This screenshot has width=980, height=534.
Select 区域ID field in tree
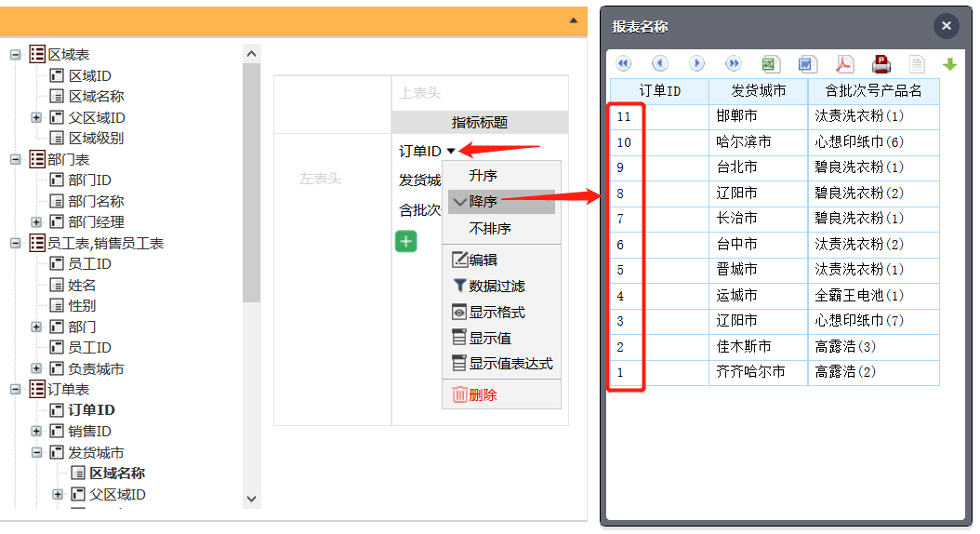[89, 75]
